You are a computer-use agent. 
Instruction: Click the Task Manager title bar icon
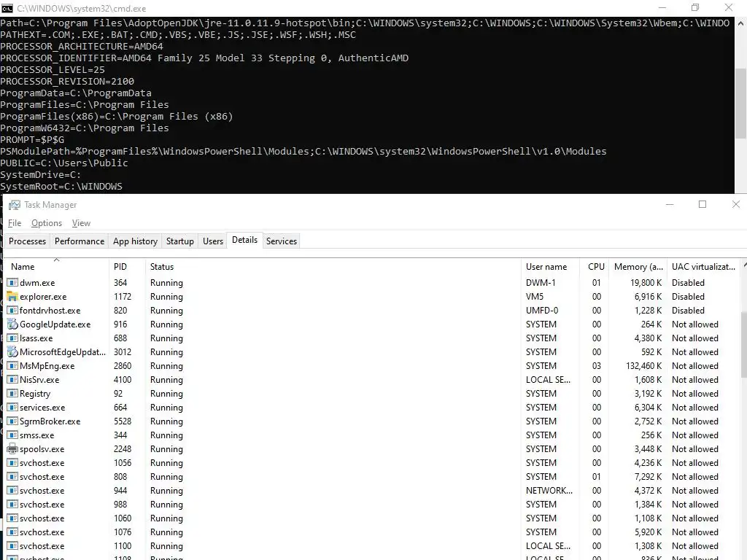[x=15, y=205]
